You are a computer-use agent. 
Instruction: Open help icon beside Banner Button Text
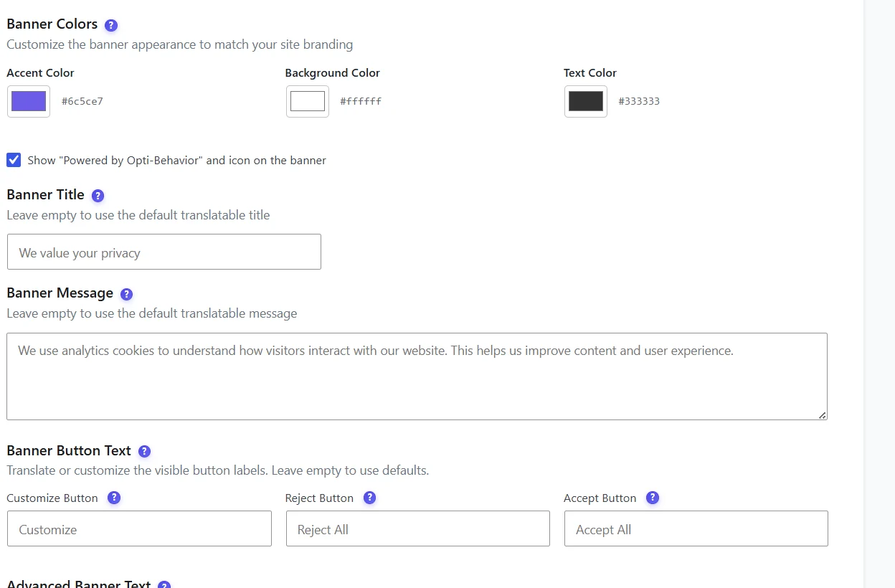[144, 451]
